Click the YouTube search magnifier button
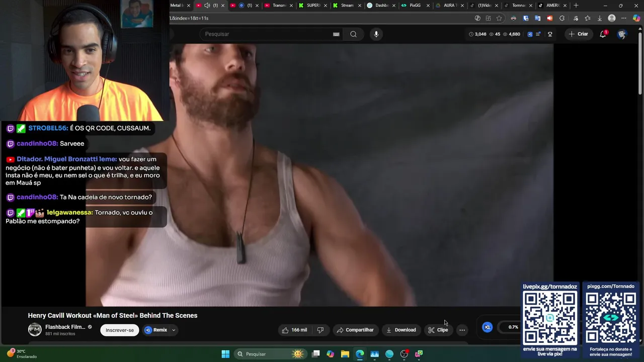 coord(353,34)
